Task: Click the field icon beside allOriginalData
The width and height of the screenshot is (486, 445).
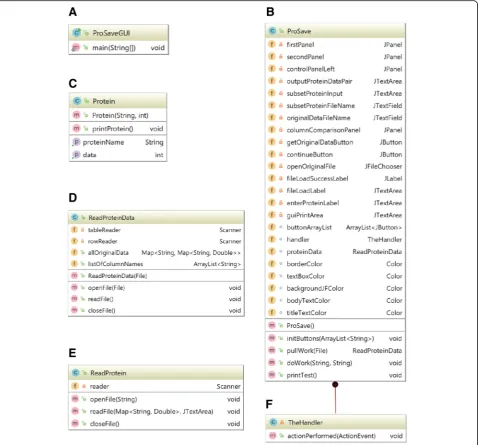Action: [74, 253]
